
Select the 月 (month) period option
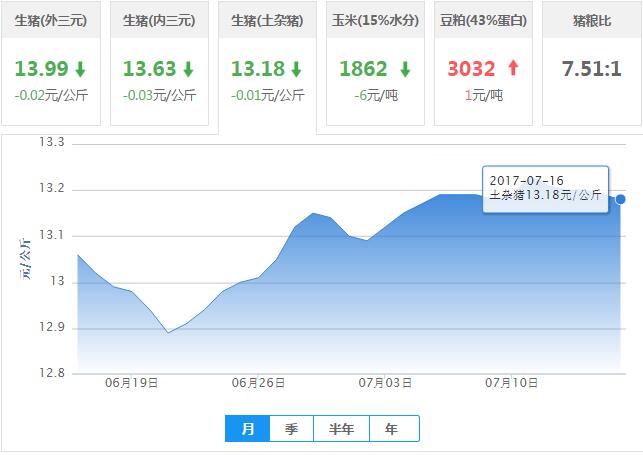247,429
